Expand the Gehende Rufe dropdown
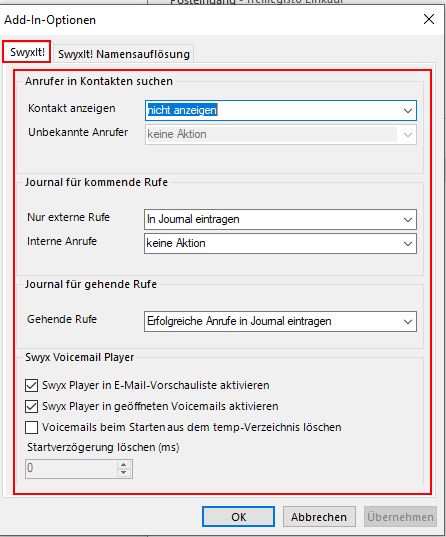Screen dimensions: 446x537 click(x=280, y=321)
